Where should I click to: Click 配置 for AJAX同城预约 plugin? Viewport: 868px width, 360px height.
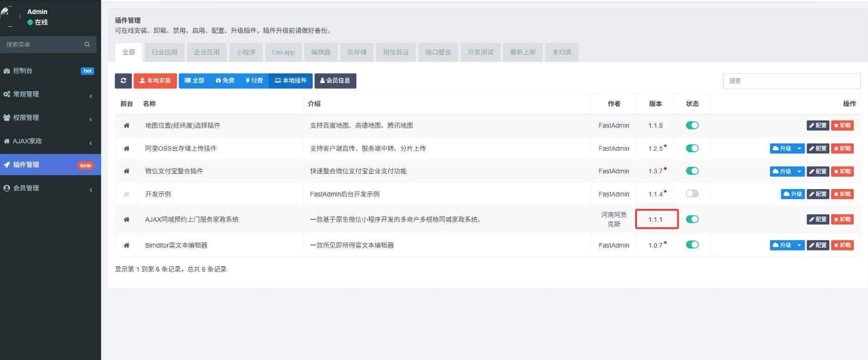(x=818, y=220)
